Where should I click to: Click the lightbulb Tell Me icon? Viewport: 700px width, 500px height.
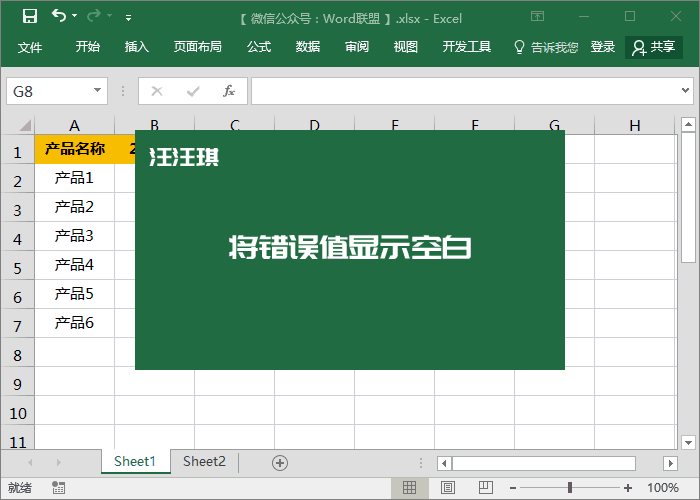click(519, 47)
